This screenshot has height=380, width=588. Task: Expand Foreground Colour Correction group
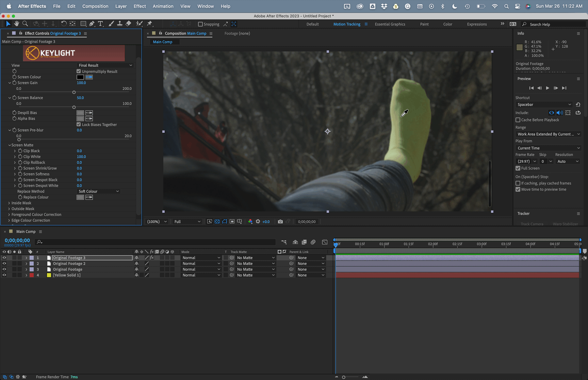tap(9, 215)
